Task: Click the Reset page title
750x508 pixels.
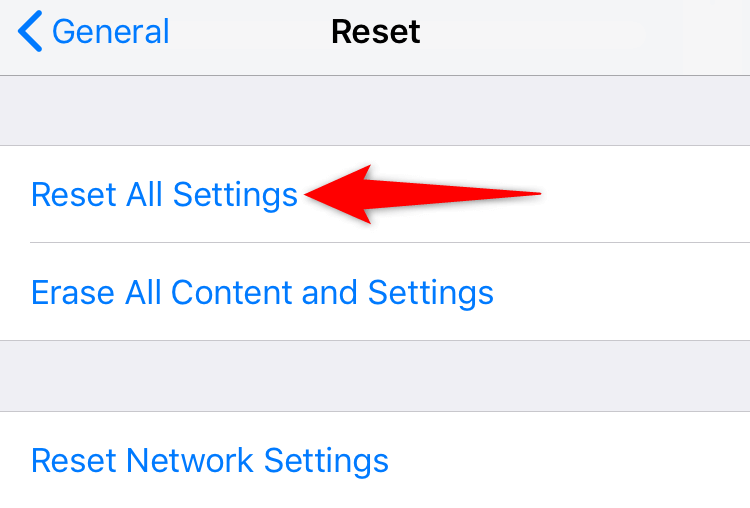Action: pyautogui.click(x=375, y=32)
